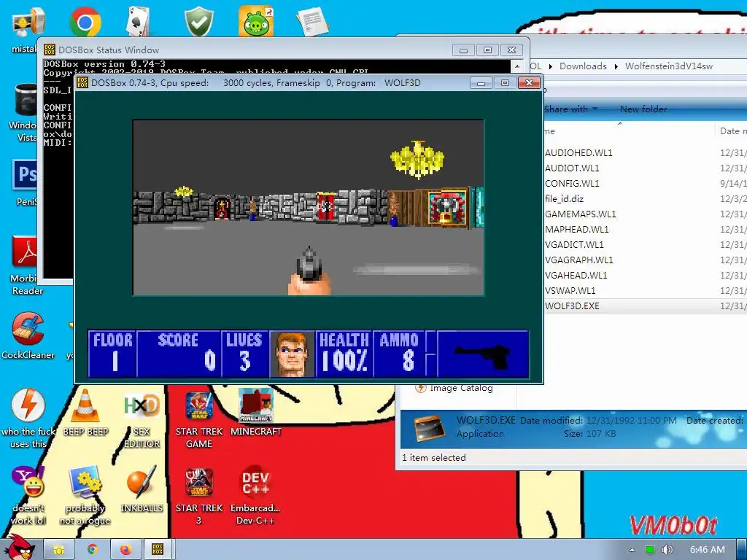
Task: Open the Photoshop Ps desktop icon
Action: (25, 183)
